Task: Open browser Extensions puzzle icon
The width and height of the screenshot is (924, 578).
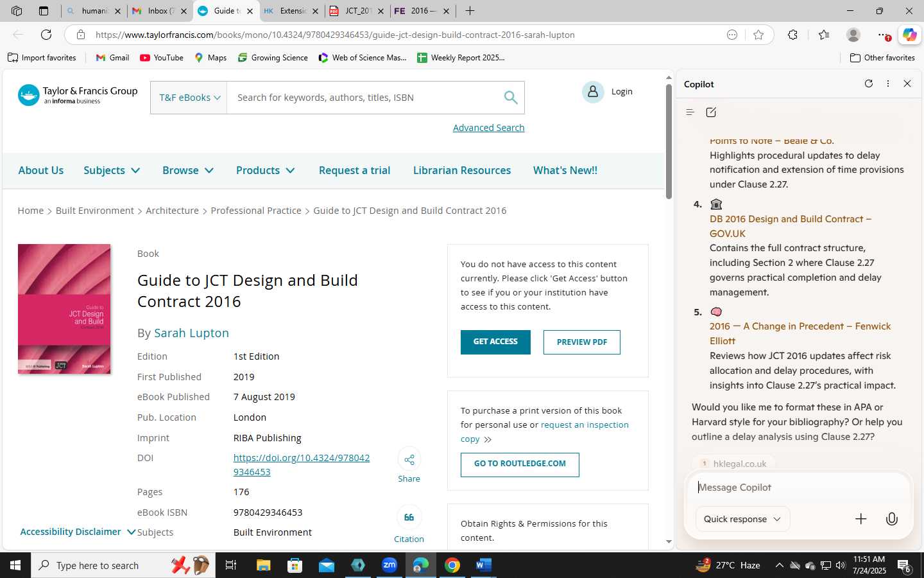Action: click(x=793, y=35)
